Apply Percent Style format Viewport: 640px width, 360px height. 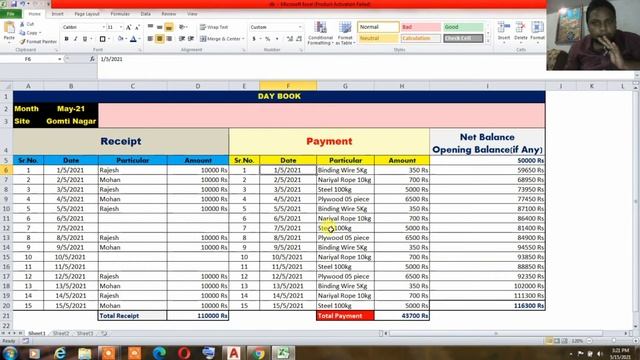click(268, 39)
